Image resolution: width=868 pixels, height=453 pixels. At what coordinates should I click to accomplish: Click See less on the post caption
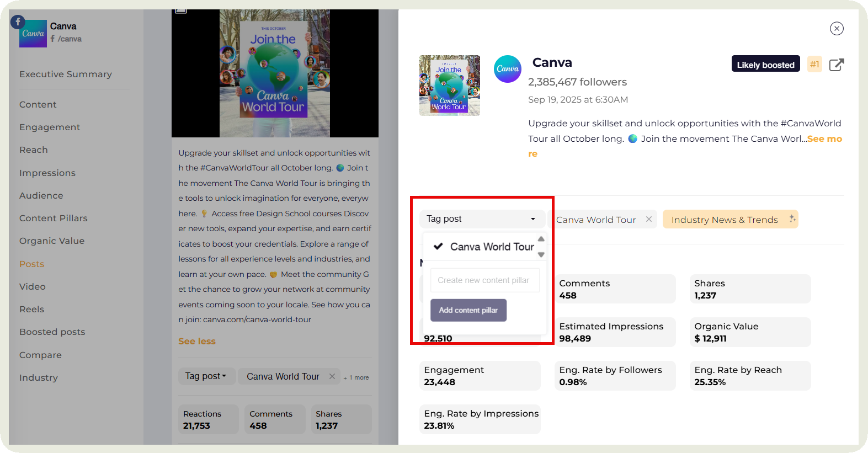[197, 342]
